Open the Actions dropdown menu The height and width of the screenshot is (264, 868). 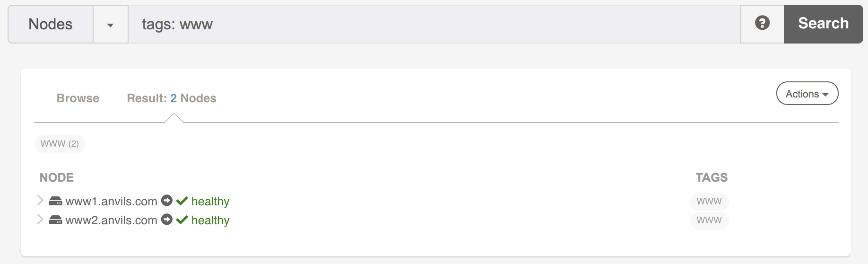(x=807, y=94)
